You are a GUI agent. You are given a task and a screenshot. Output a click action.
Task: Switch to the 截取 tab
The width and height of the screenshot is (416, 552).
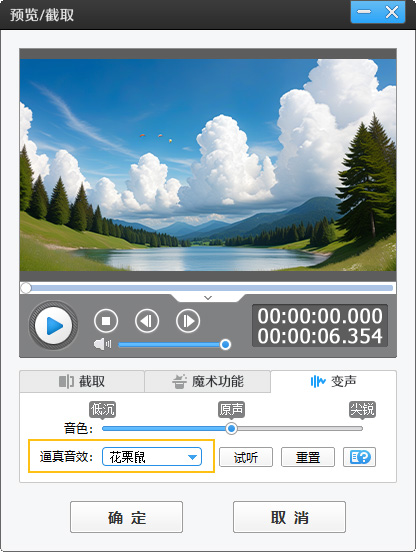tap(82, 381)
